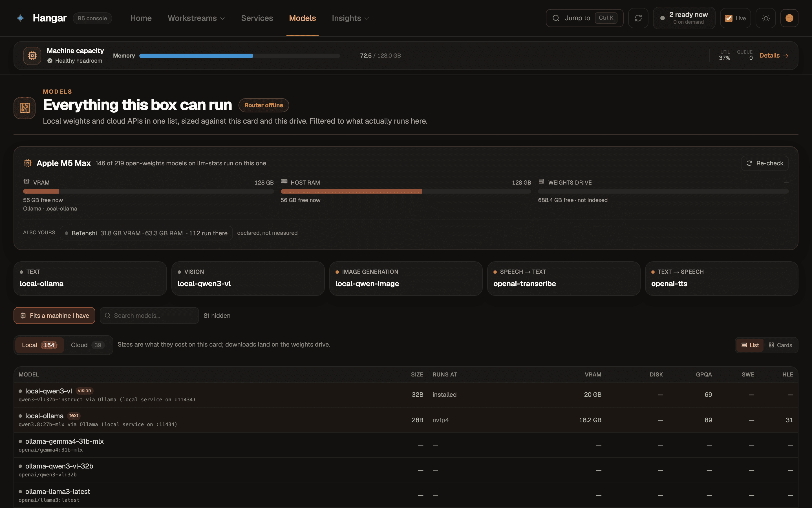Click the Apple M5 Max chip icon
This screenshot has width=812, height=508.
click(x=28, y=163)
